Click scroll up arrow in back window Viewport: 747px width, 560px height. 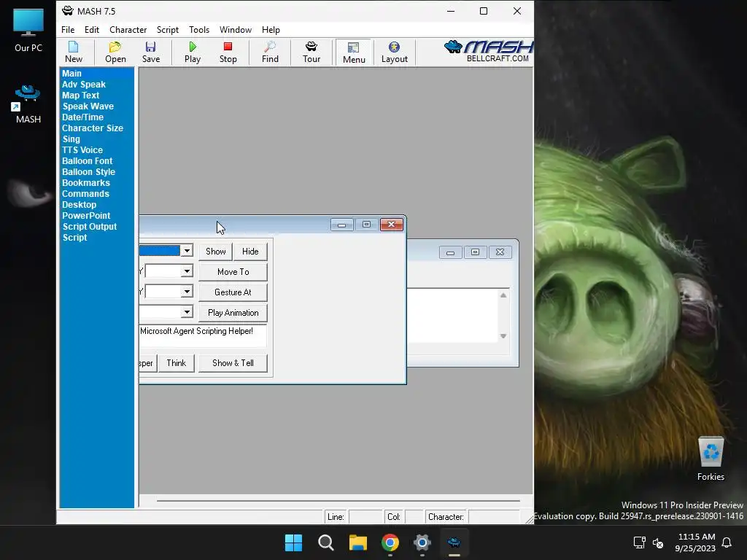tap(503, 295)
